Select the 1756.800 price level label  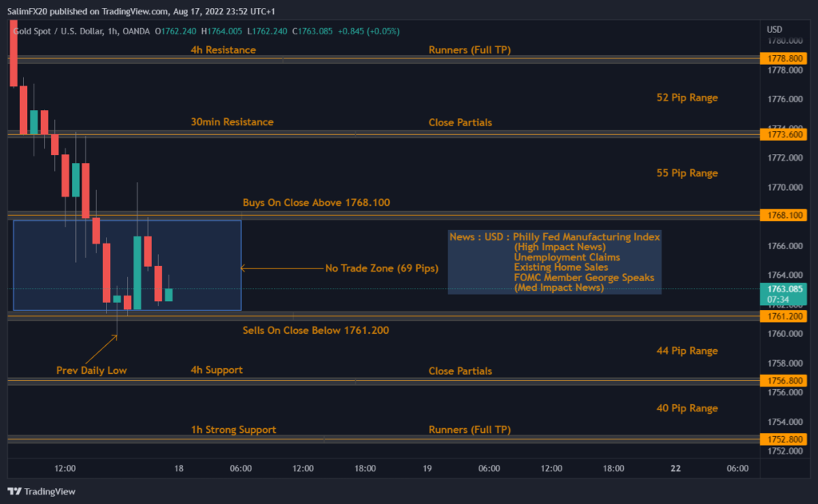pyautogui.click(x=785, y=382)
